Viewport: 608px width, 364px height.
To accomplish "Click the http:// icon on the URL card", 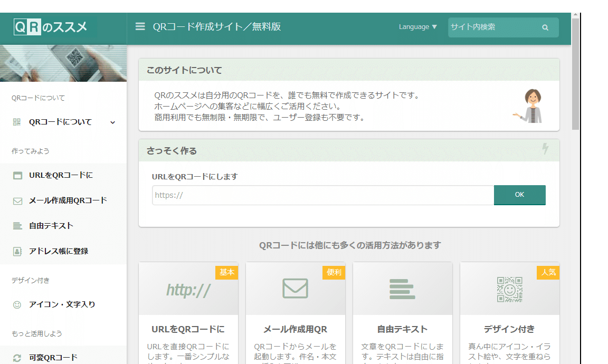I will point(188,288).
